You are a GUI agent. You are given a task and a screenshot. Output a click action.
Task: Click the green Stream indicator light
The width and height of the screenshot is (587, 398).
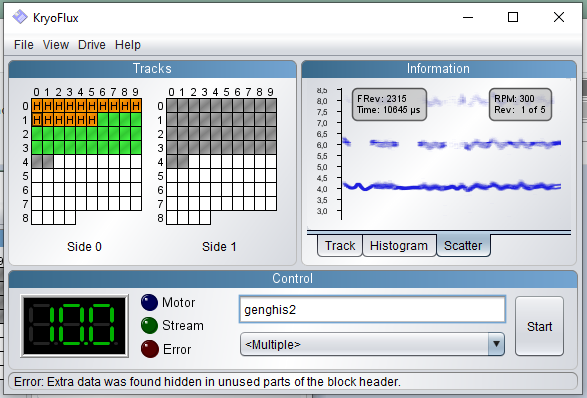(149, 325)
